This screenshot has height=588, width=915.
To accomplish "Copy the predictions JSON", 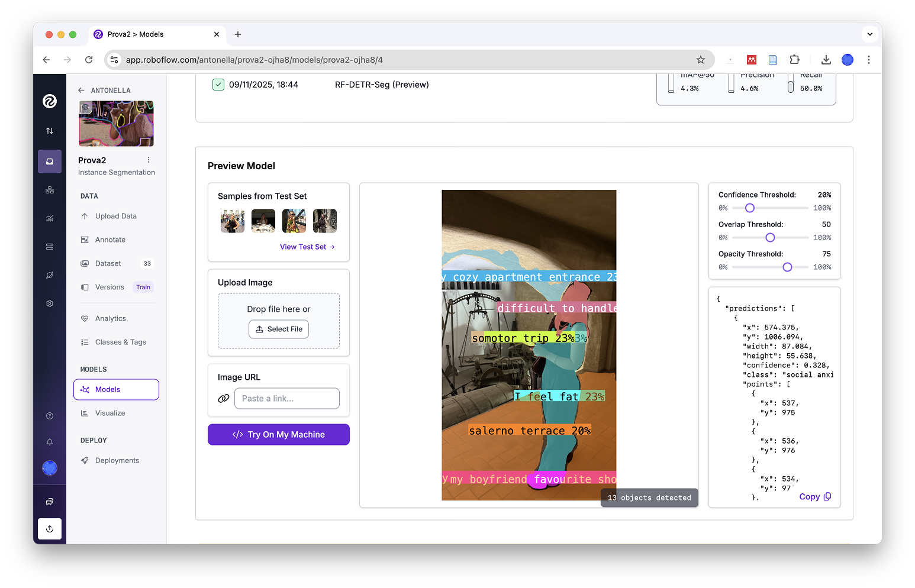I will coord(815,497).
